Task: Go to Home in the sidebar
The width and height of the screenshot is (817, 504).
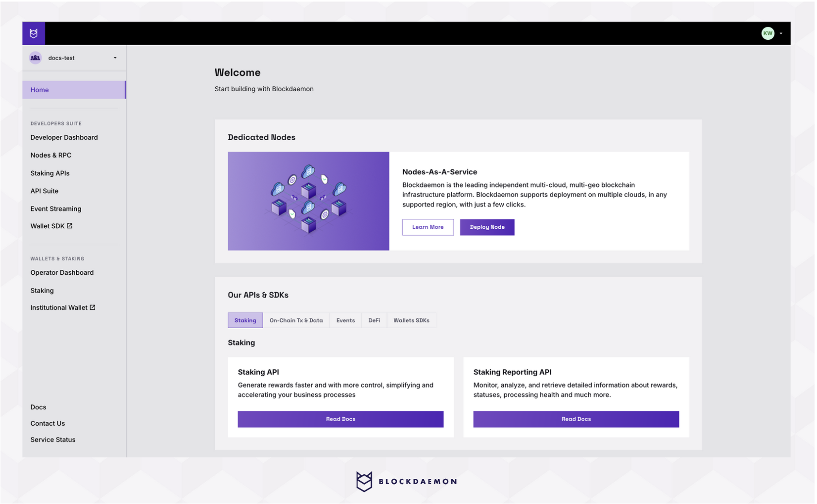Action: [x=74, y=90]
